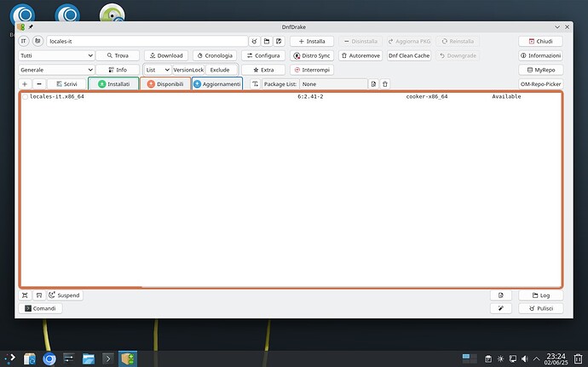Click the document icon after the Package List field
The width and height of the screenshot is (588, 367).
coord(373,84)
